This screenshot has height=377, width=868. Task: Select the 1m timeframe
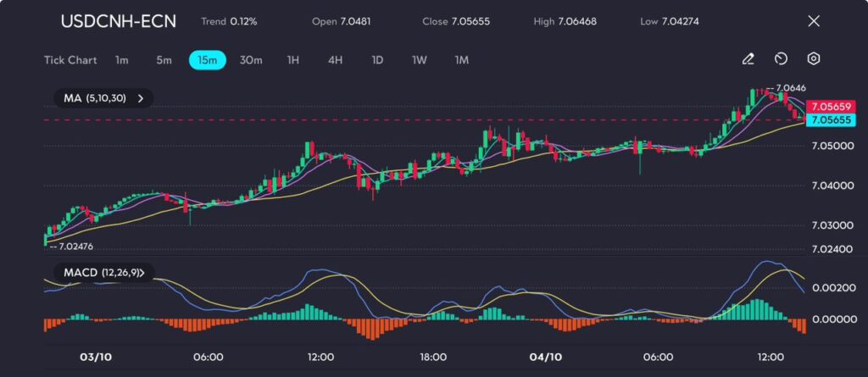122,60
